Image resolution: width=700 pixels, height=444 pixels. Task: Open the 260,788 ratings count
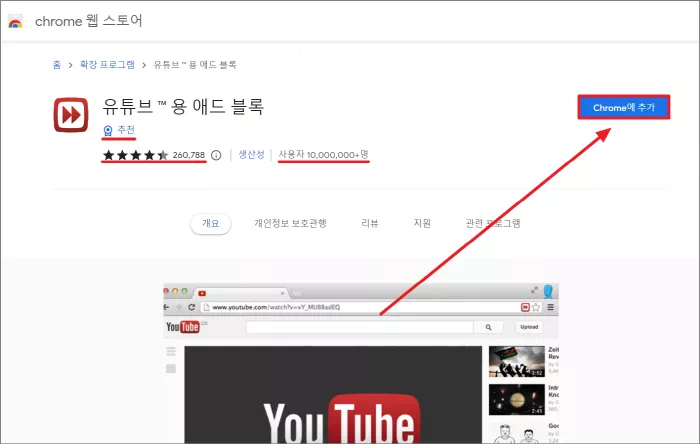pyautogui.click(x=189, y=155)
